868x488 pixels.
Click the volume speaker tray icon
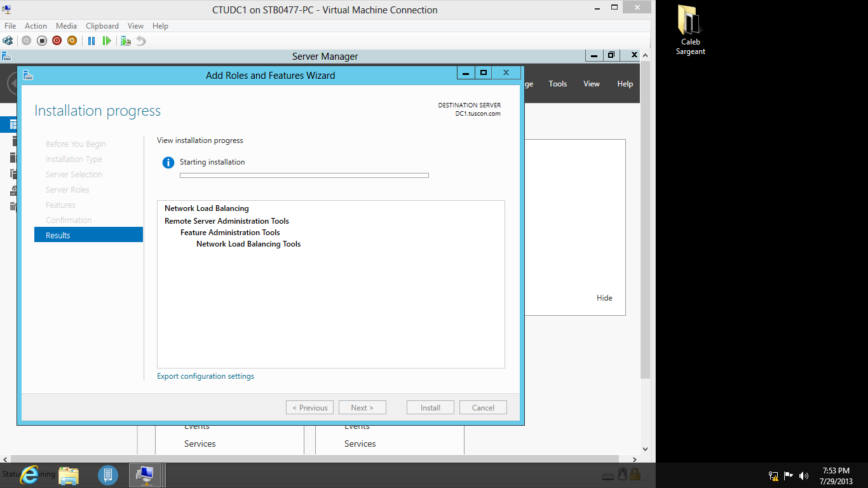click(804, 475)
